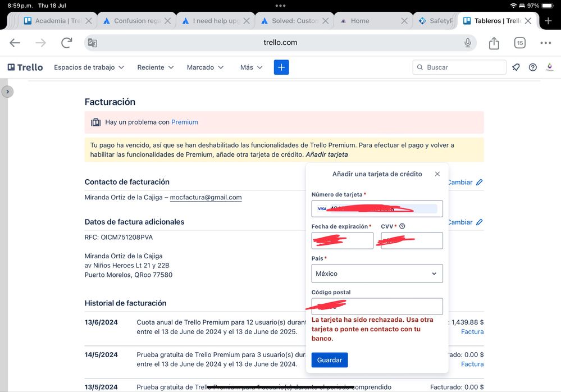Close the Tableros Trello tab
The height and width of the screenshot is (392, 561).
point(528,21)
